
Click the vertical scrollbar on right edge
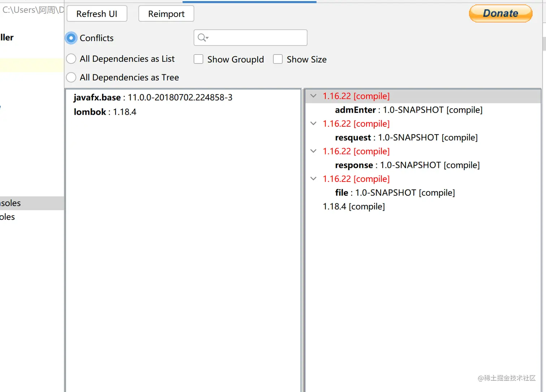[544, 43]
